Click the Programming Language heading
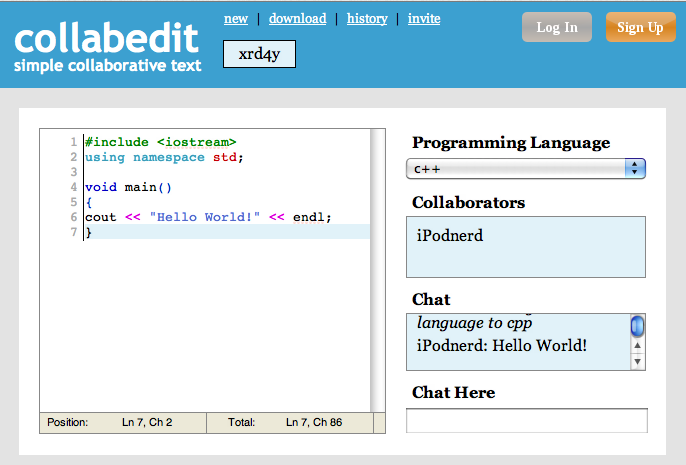Viewport: 686px width, 465px height. [x=511, y=143]
